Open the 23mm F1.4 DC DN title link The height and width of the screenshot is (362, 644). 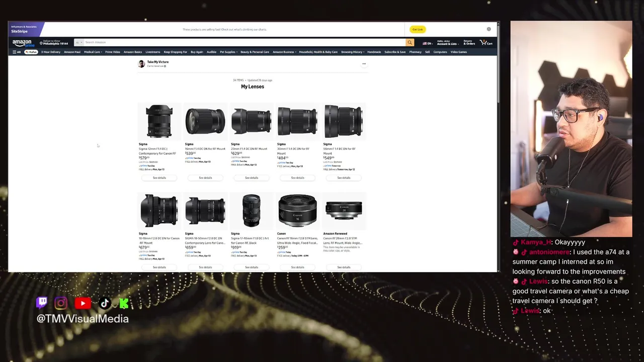pyautogui.click(x=249, y=149)
